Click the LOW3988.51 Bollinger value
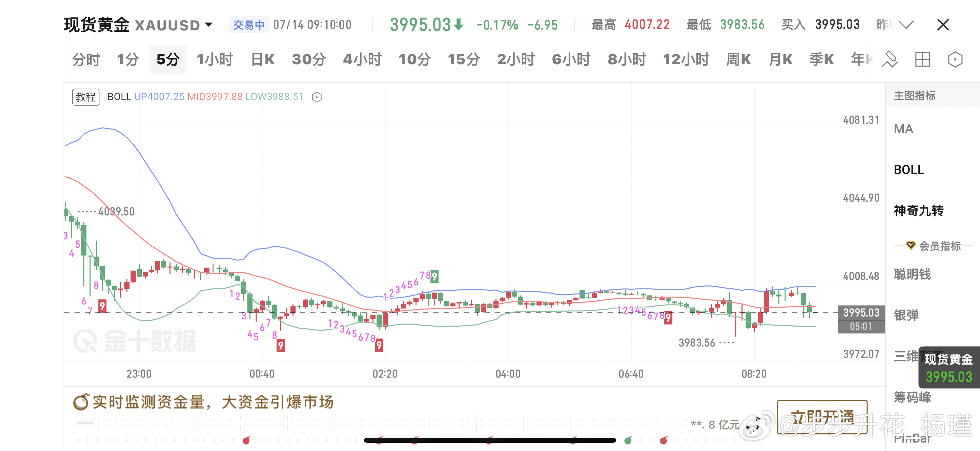Image resolution: width=980 pixels, height=451 pixels. coord(274,97)
